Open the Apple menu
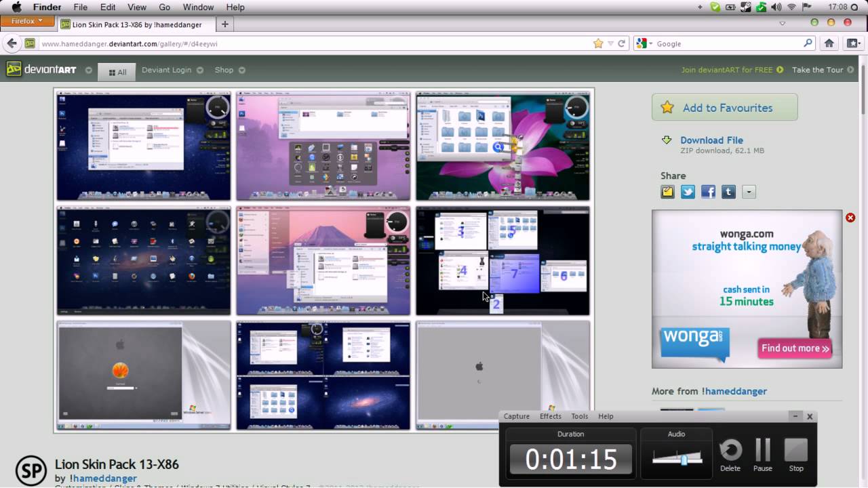This screenshot has width=868, height=488. [x=16, y=7]
